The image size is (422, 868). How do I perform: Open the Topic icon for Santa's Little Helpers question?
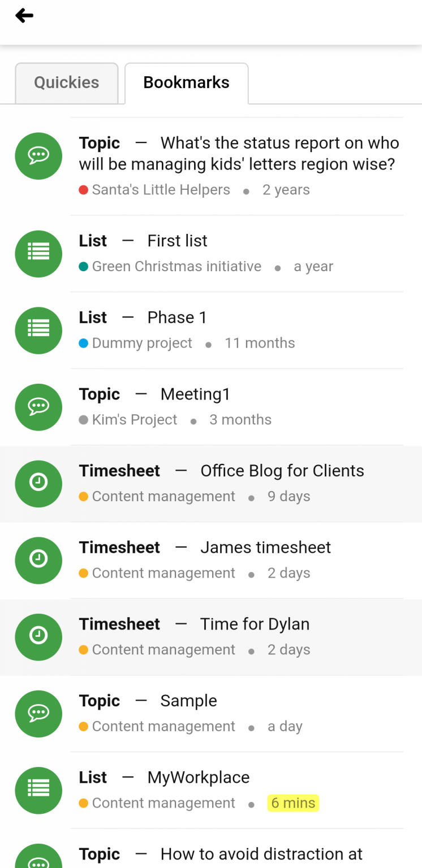pyautogui.click(x=38, y=156)
